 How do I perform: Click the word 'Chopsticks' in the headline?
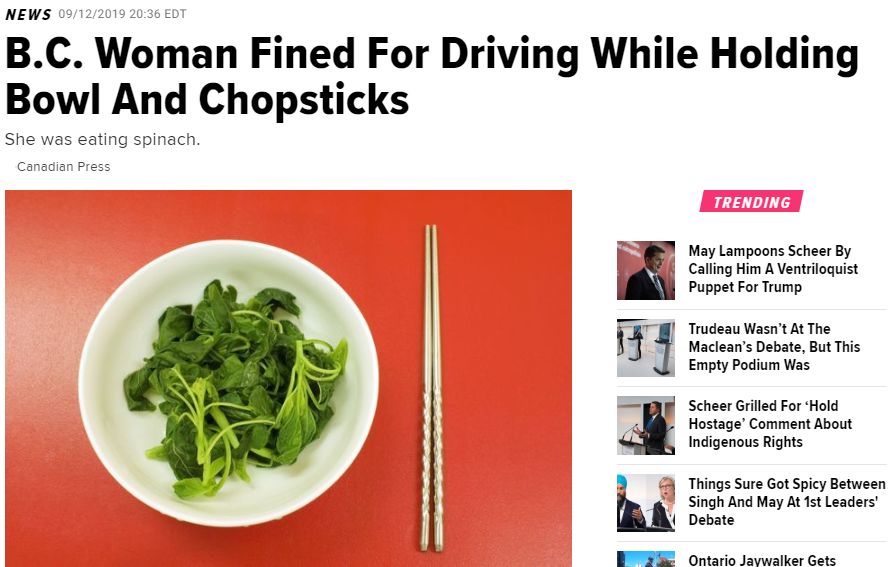[x=303, y=99]
